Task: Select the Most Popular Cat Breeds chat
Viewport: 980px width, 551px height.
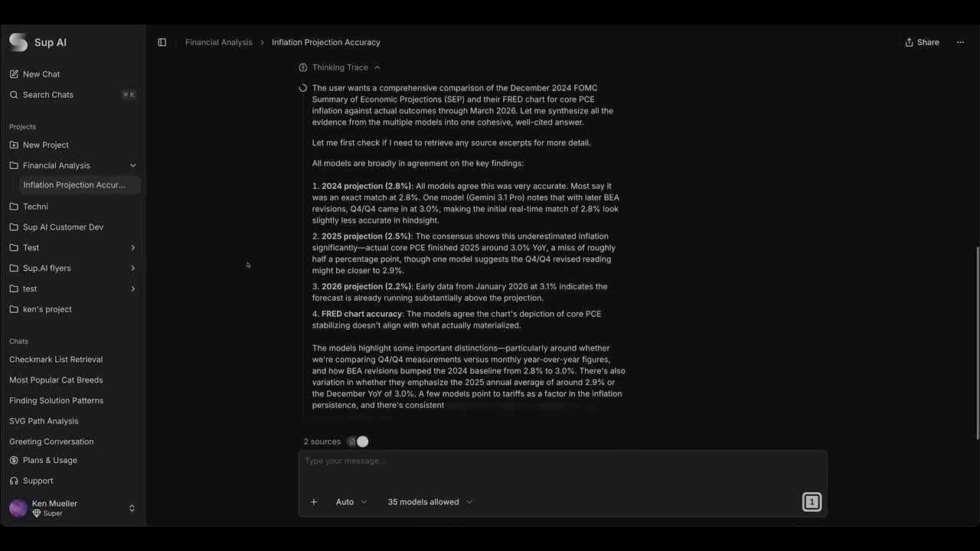Action: [x=56, y=380]
